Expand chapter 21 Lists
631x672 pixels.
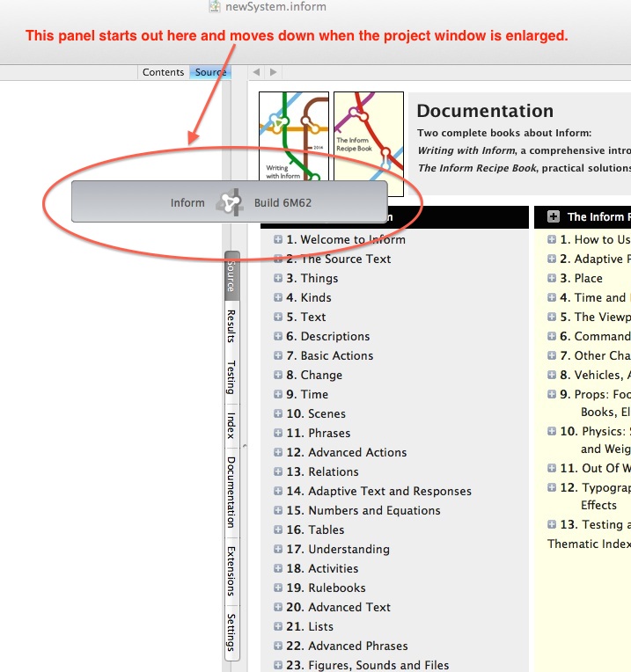point(278,626)
